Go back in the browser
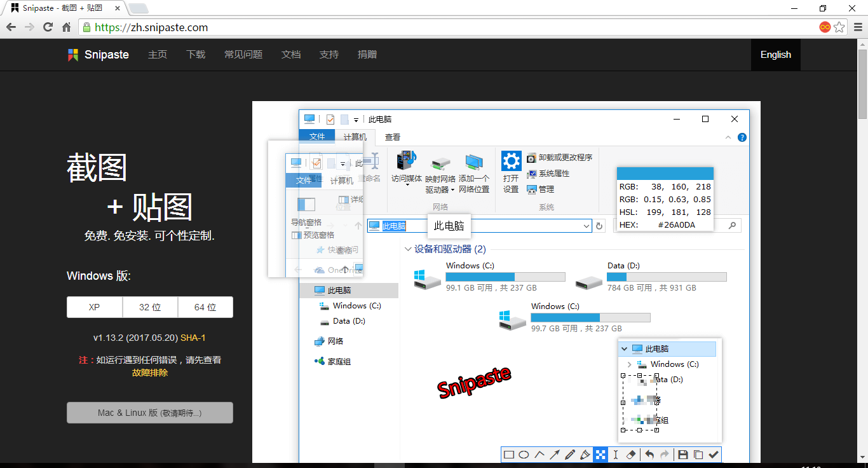 11,27
